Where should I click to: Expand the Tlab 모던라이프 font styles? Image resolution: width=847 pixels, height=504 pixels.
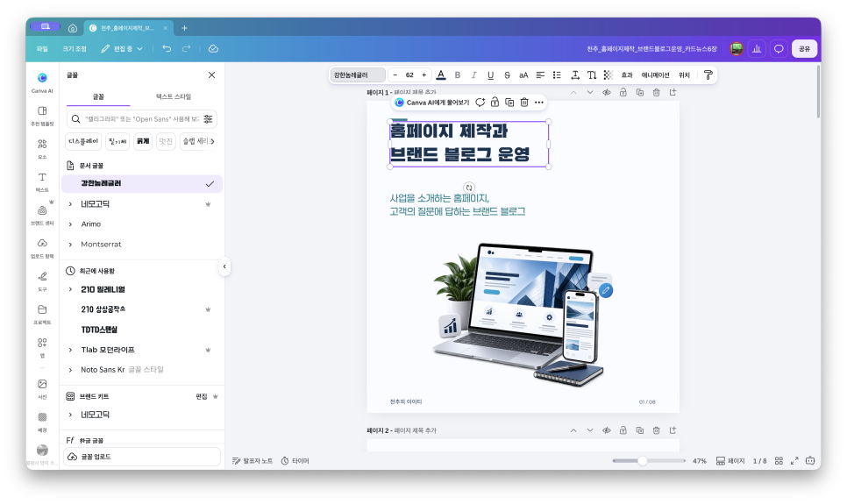coord(70,350)
